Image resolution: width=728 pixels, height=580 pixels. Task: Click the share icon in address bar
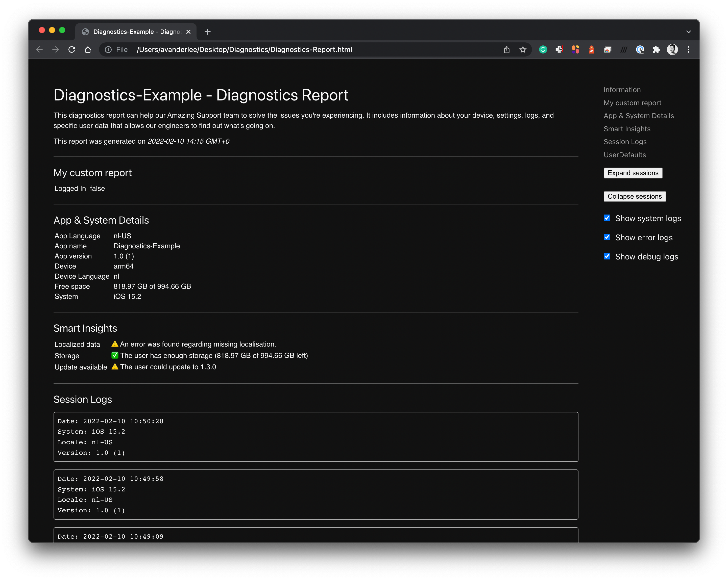pos(506,50)
